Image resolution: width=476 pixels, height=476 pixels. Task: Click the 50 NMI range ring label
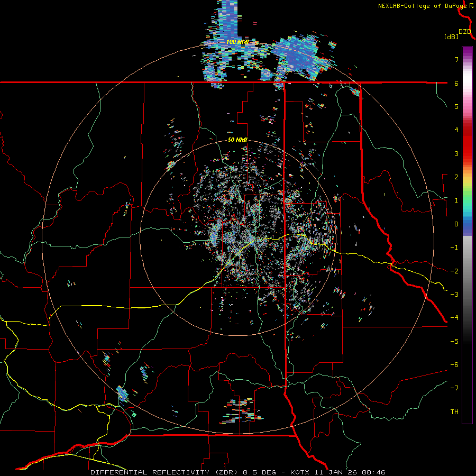237,140
